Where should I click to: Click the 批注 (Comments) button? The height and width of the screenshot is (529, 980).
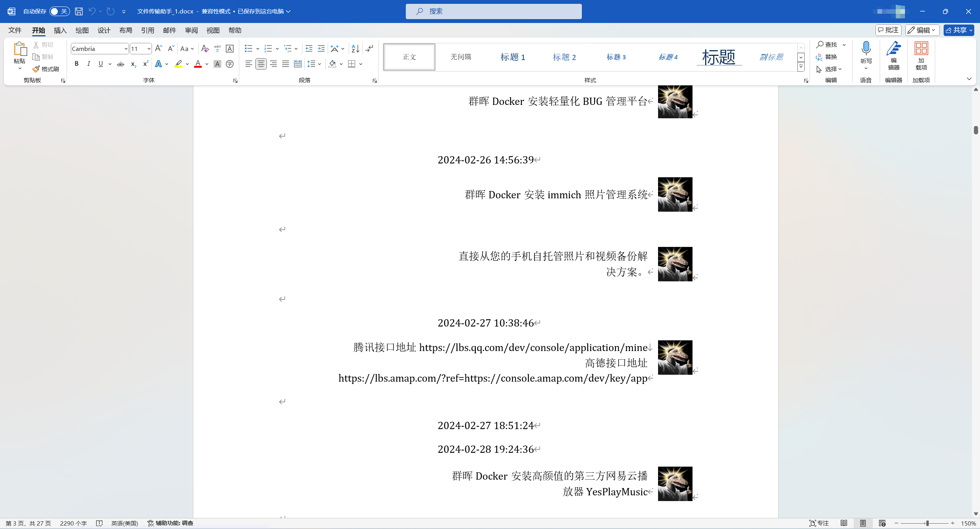[888, 30]
